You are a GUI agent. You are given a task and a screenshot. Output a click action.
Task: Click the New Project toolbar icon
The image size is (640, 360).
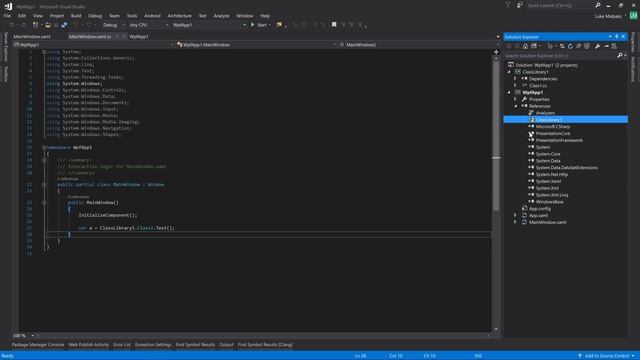(x=36, y=25)
